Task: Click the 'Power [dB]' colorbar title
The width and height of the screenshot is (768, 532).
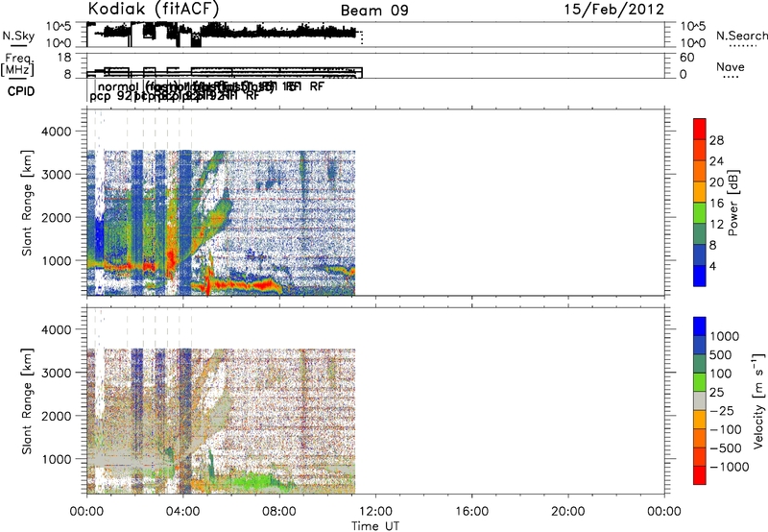Action: pyautogui.click(x=732, y=203)
